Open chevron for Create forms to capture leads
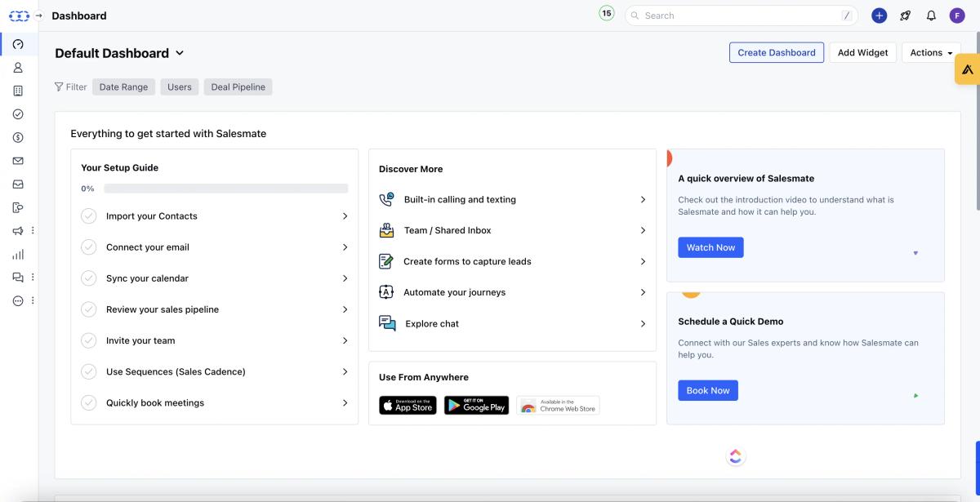This screenshot has width=980, height=502. 643,261
